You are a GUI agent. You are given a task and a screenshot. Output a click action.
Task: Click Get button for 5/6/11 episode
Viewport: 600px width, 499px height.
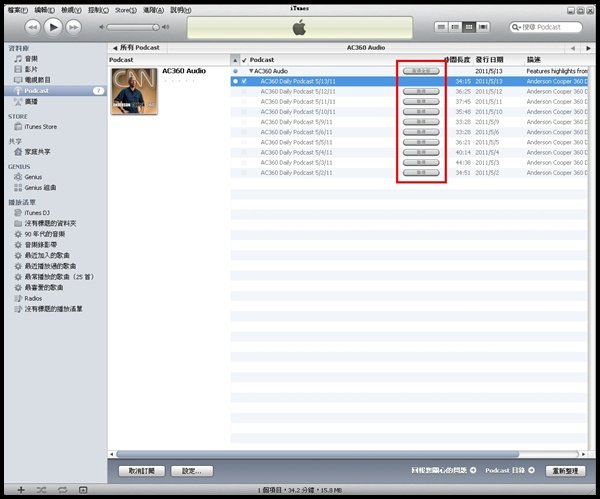(421, 132)
